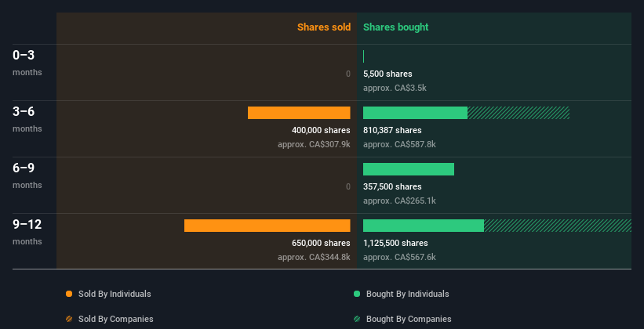Click the approx. CA$344.8k value
Image resolution: width=644 pixels, height=329 pixels.
point(314,257)
